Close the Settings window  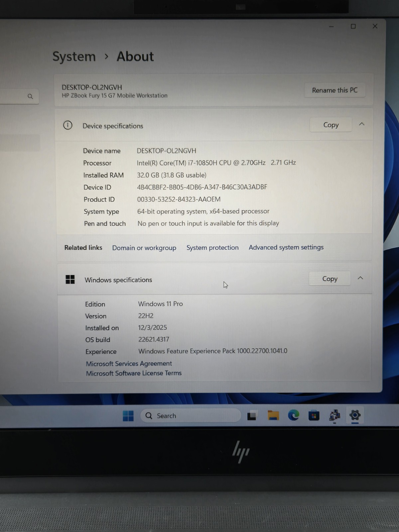click(x=375, y=26)
